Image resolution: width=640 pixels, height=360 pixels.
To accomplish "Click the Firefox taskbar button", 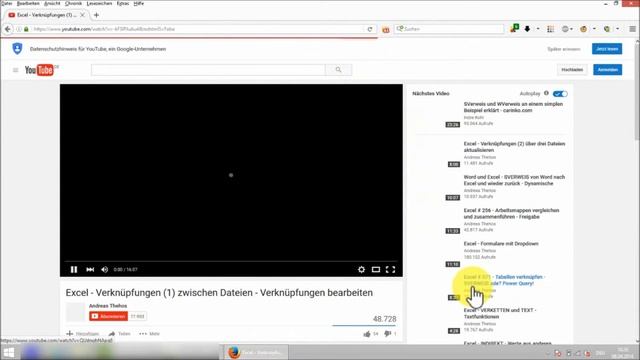I will [256, 352].
